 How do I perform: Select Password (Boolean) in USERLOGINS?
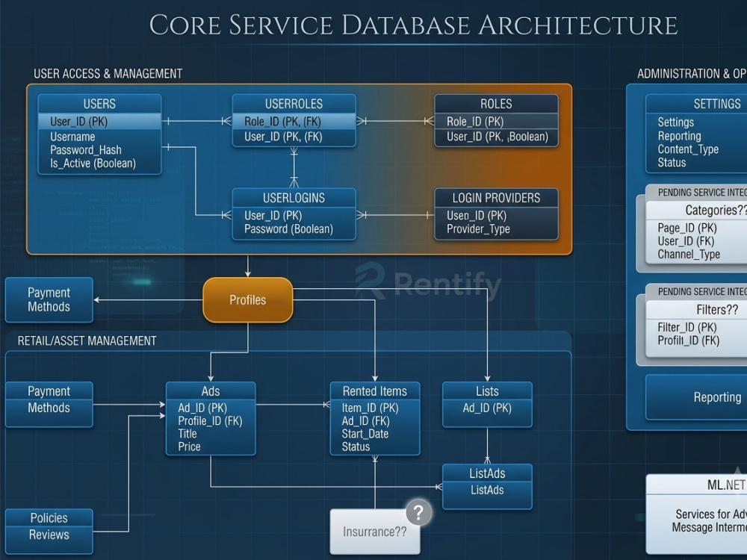[288, 229]
